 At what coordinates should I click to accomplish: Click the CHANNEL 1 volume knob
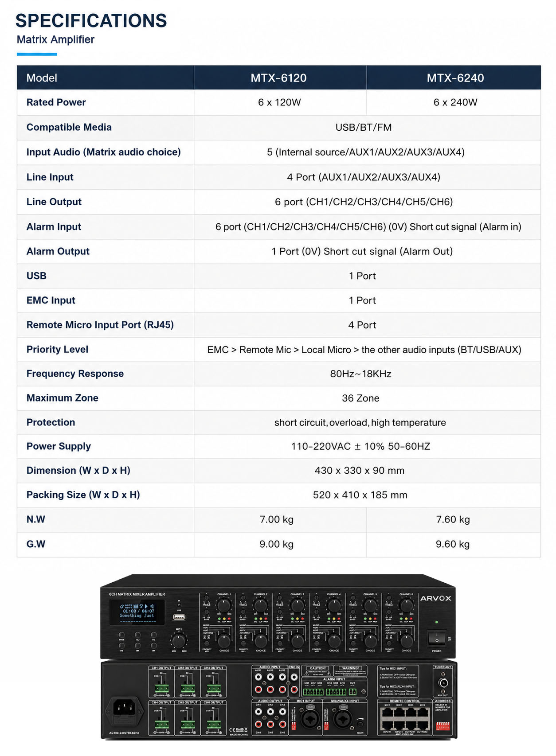click(224, 605)
